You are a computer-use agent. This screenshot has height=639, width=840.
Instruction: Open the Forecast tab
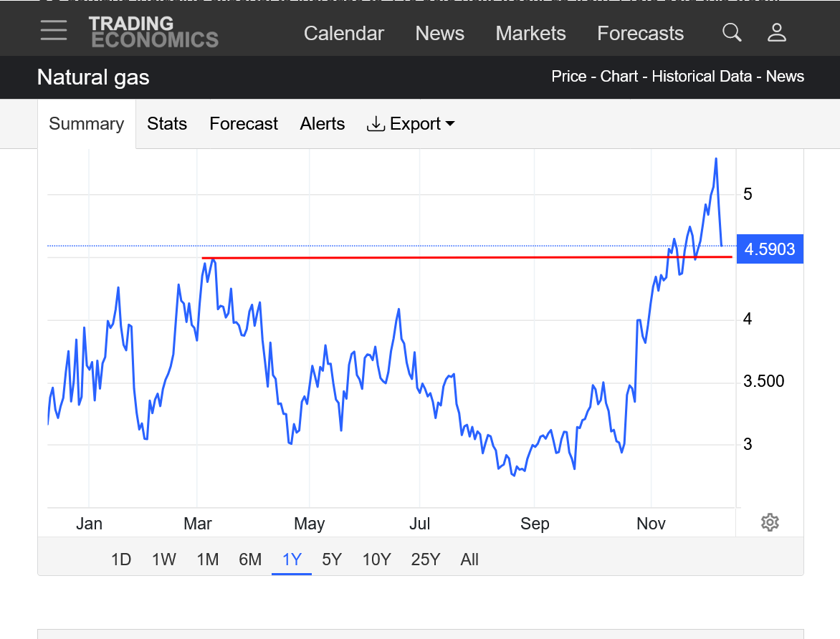[243, 124]
